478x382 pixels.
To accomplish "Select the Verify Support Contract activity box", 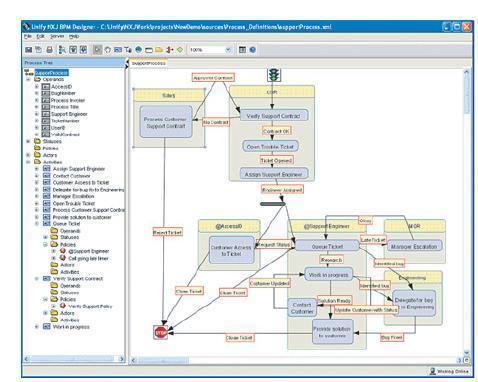I will coord(273,116).
